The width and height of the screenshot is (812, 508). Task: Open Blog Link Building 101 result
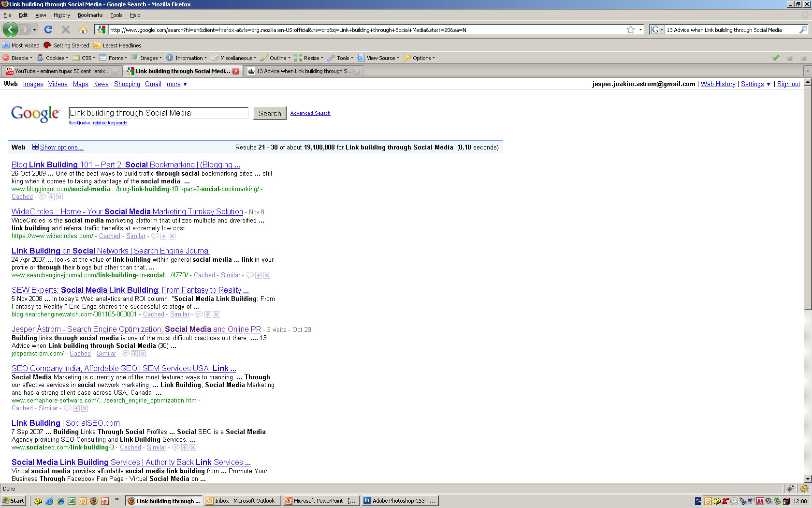pyautogui.click(x=126, y=165)
